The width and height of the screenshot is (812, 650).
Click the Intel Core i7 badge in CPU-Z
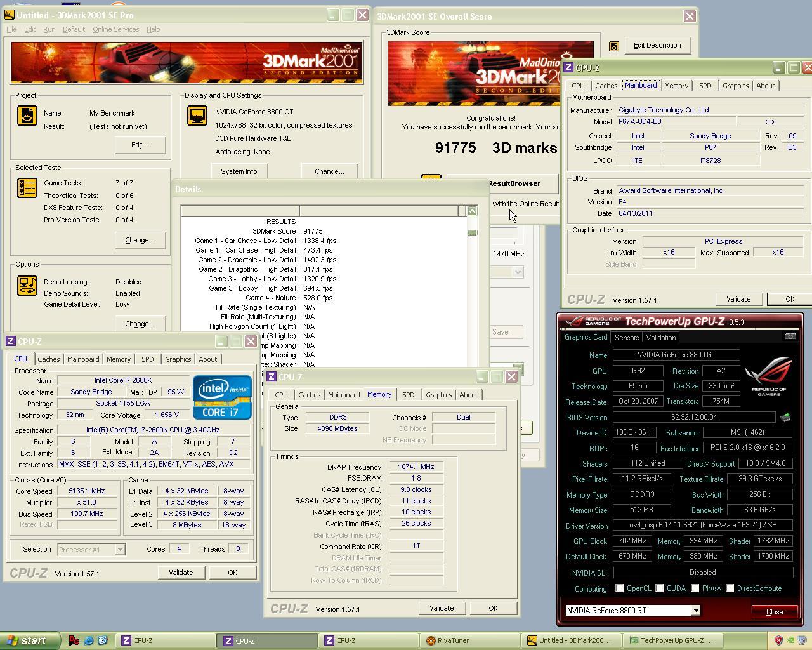[x=222, y=397]
